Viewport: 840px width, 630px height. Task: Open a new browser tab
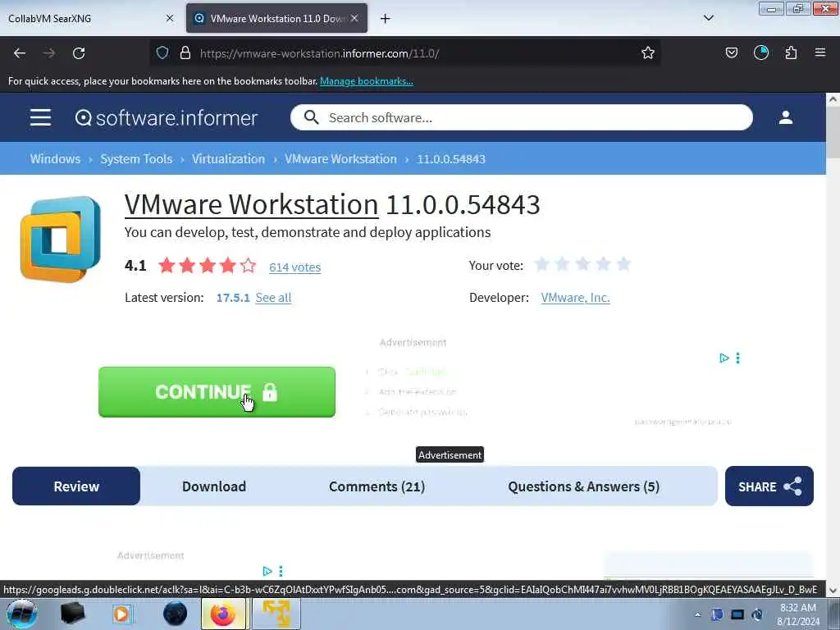coord(385,19)
